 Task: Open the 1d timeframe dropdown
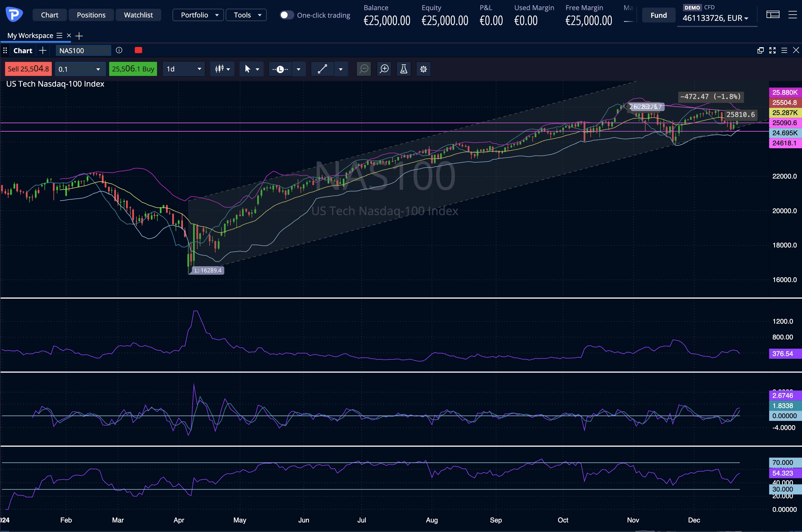pyautogui.click(x=184, y=69)
